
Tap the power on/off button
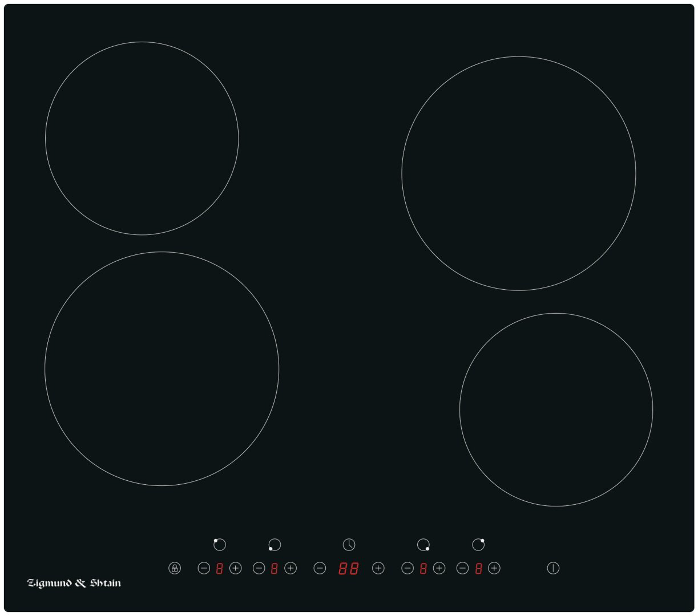(553, 568)
